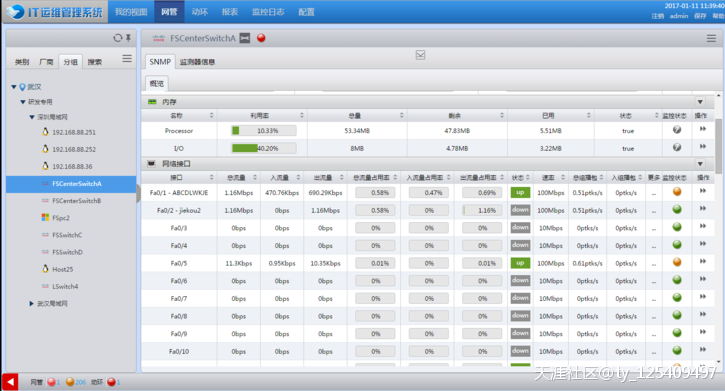
Task: Click the red alarm indicator beside 网管
Action: pos(51,382)
